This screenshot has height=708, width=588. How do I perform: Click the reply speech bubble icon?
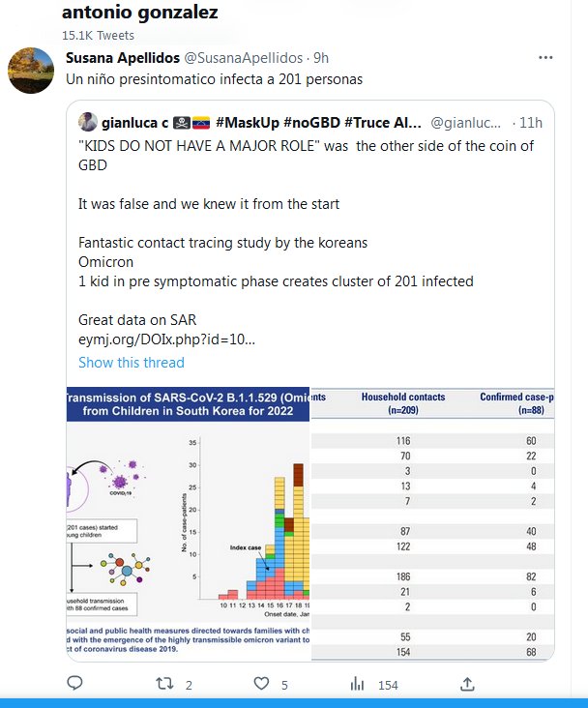point(75,684)
